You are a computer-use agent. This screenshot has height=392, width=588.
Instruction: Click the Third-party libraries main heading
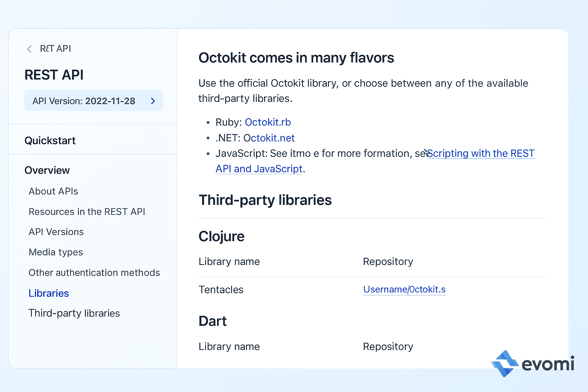tap(265, 200)
